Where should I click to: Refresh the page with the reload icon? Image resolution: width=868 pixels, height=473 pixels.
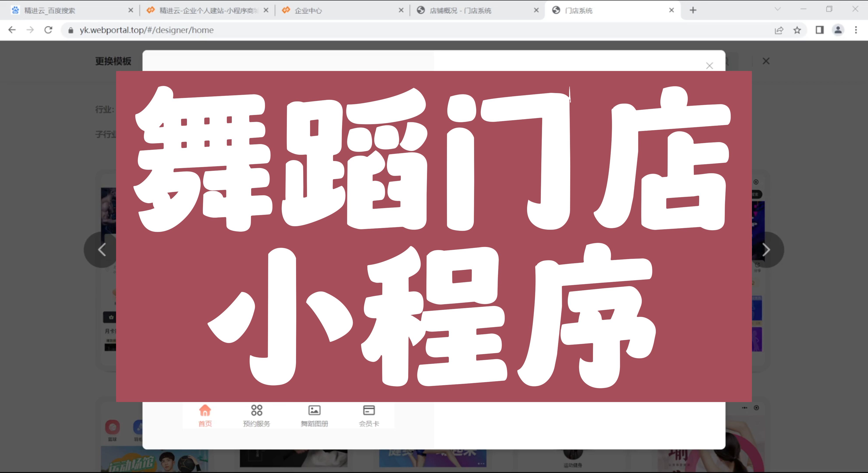coord(48,30)
